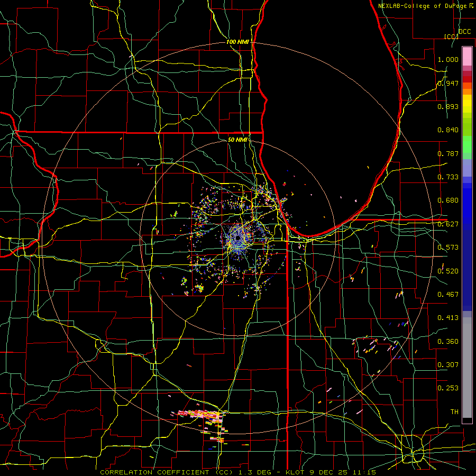Click the 0.680 scale value
Image resolution: width=476 pixels, height=476 pixels.
pos(448,200)
